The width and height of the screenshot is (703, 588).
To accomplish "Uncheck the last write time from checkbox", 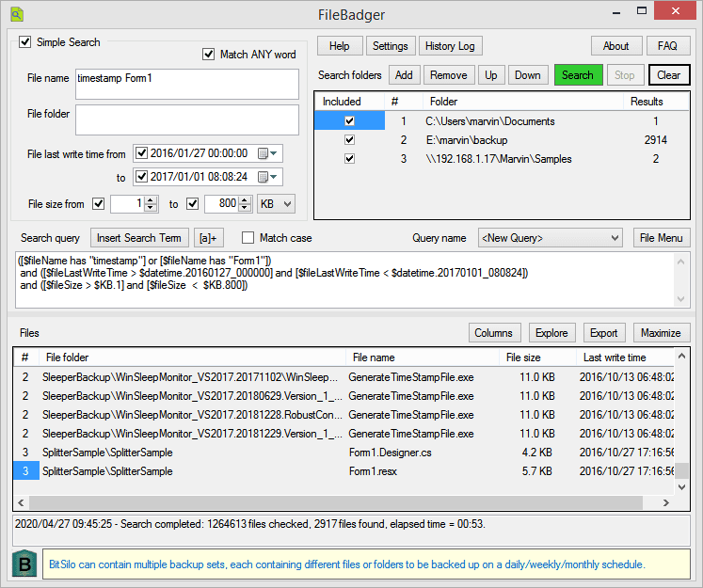I will 142,153.
